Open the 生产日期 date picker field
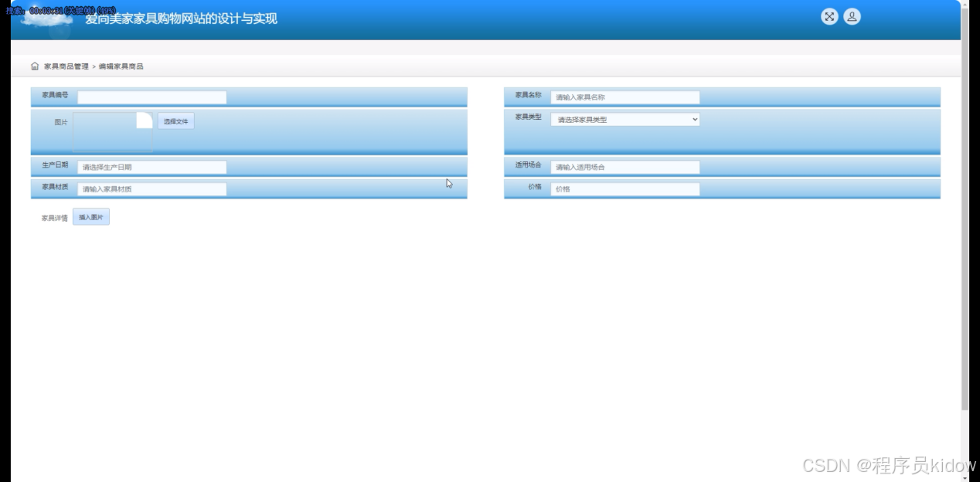Image resolution: width=980 pixels, height=482 pixels. pyautogui.click(x=151, y=167)
